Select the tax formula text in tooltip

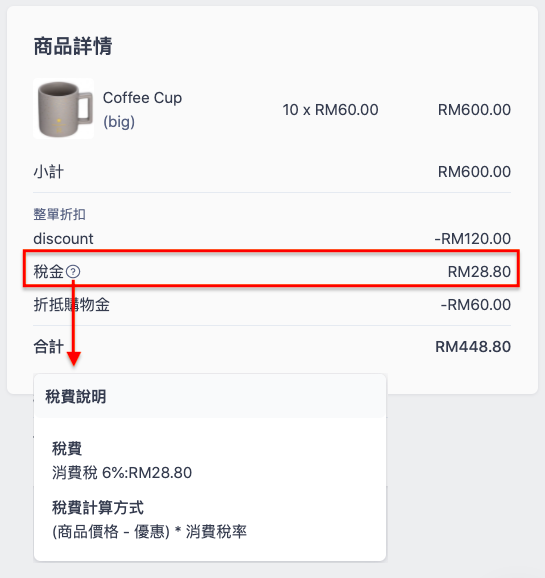coord(149,532)
